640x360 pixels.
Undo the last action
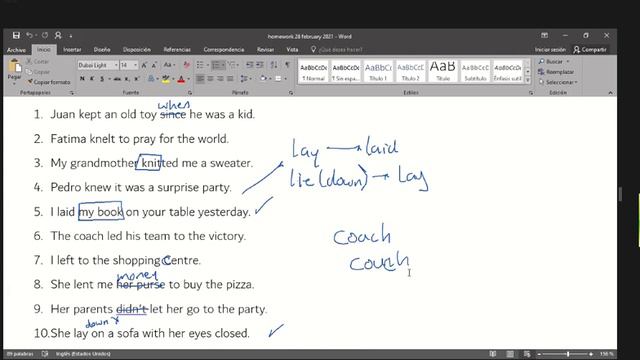(29, 36)
